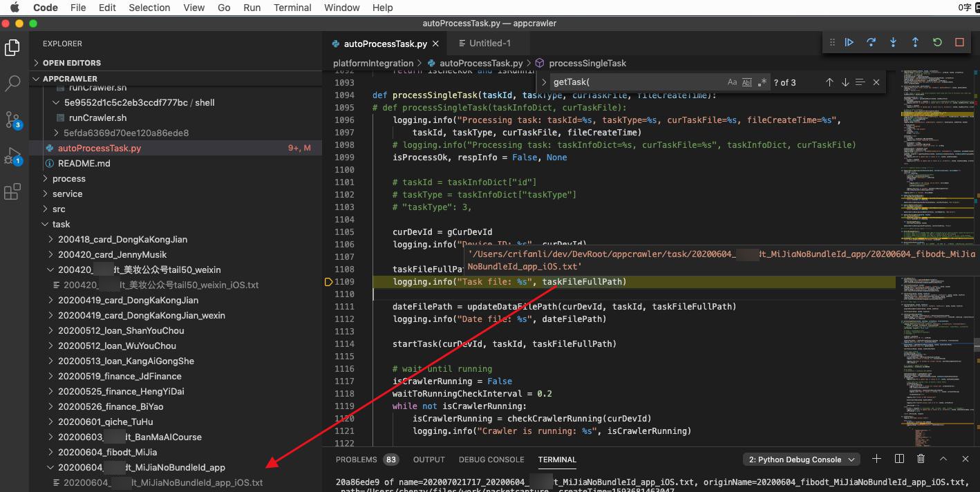980x492 pixels.
Task: Close the find widget
Action: (x=876, y=82)
